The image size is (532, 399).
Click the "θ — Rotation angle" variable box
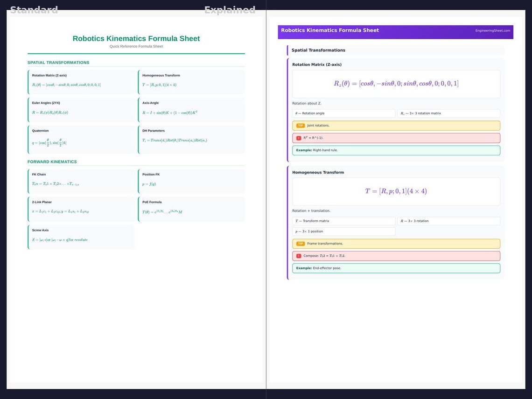(x=343, y=113)
